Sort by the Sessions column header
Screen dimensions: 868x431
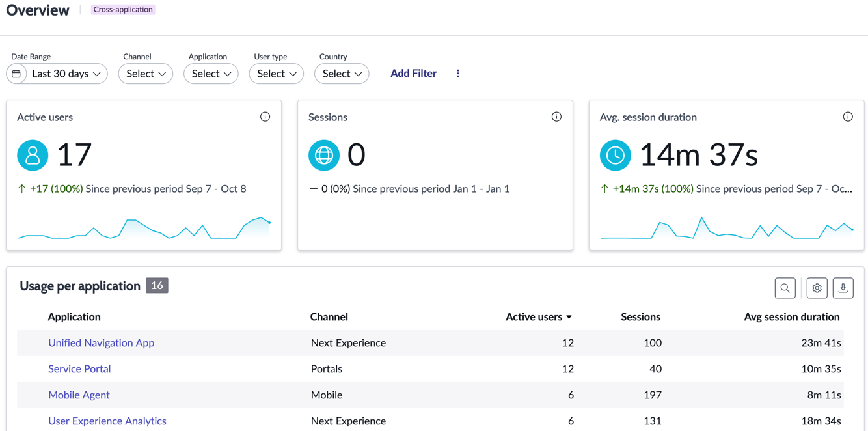point(640,317)
